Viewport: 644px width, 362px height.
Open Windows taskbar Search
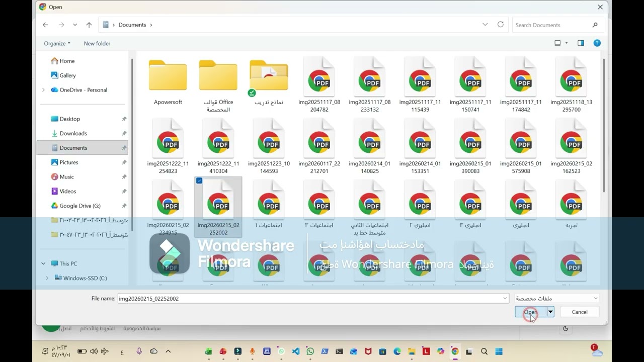pyautogui.click(x=484, y=351)
